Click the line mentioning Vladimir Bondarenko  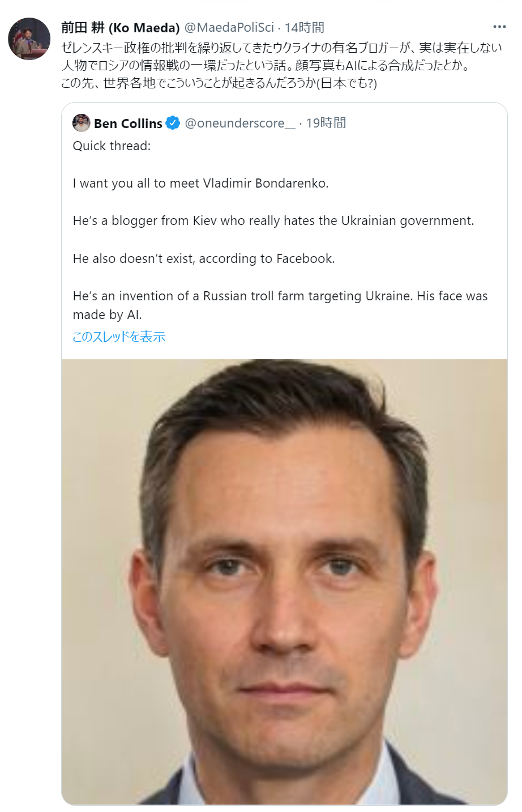(x=200, y=183)
